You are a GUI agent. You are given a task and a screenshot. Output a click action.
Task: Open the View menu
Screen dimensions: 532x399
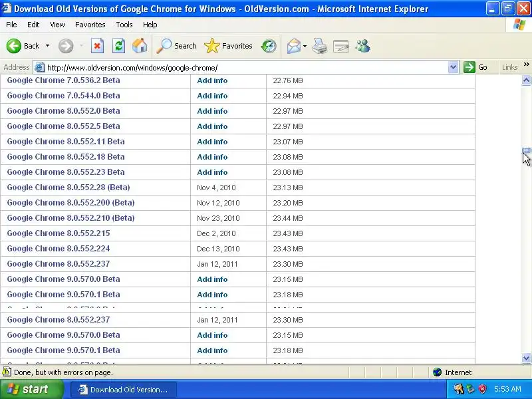point(57,25)
